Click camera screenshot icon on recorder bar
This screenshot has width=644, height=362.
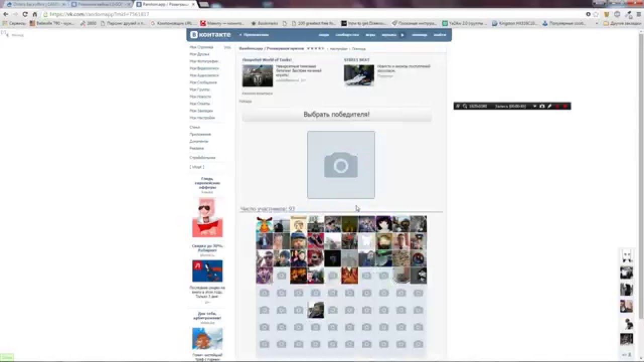click(542, 106)
